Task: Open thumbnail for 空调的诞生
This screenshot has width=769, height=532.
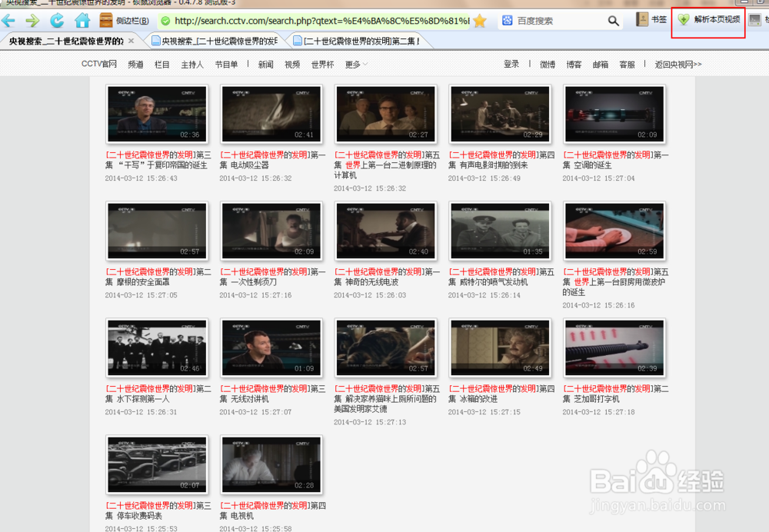Action: [x=614, y=115]
